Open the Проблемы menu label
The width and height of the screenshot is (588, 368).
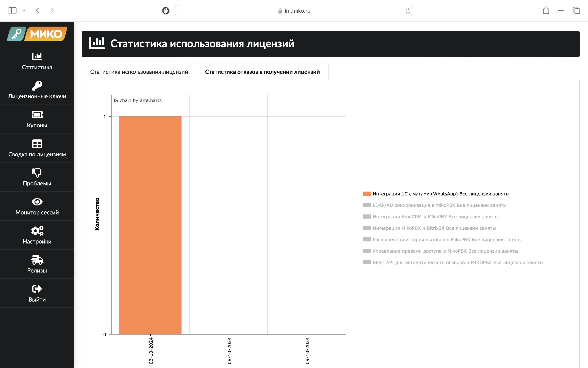point(37,184)
